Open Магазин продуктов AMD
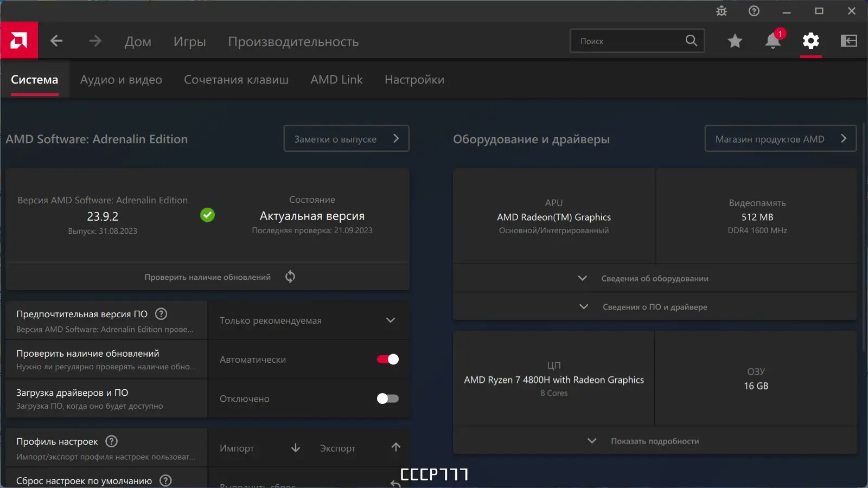The image size is (868, 488). pyautogui.click(x=780, y=138)
